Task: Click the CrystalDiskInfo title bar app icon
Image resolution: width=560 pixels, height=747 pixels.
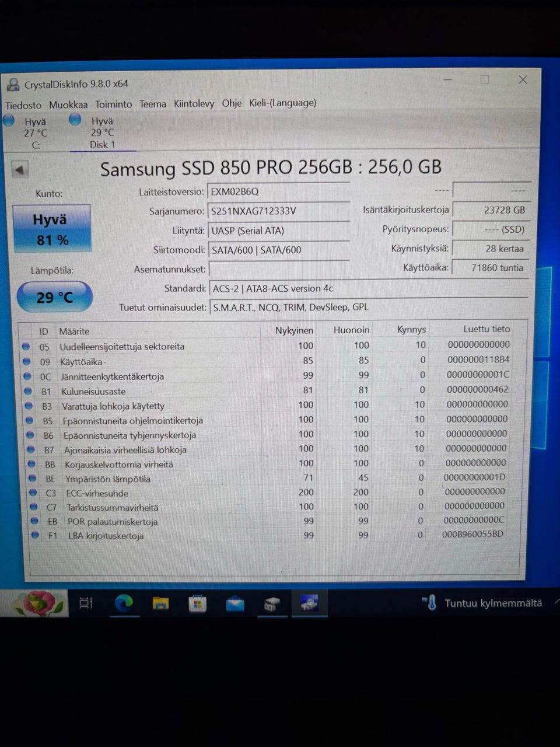Action: point(13,85)
